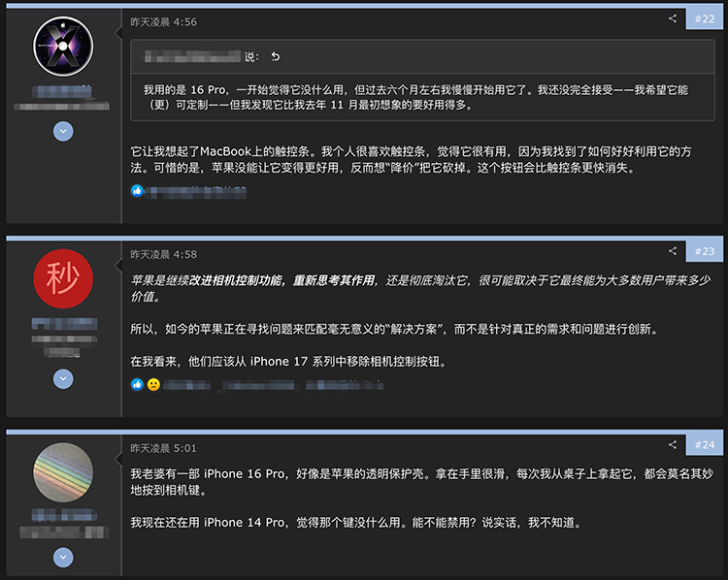Click the share icon on post #23
This screenshot has height=580, width=728.
pyautogui.click(x=673, y=251)
